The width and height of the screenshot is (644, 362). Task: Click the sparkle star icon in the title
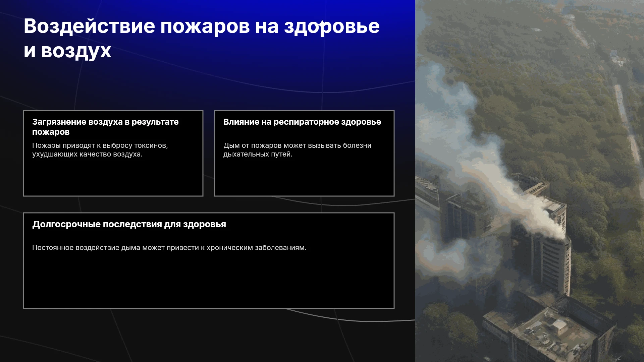[322, 23]
